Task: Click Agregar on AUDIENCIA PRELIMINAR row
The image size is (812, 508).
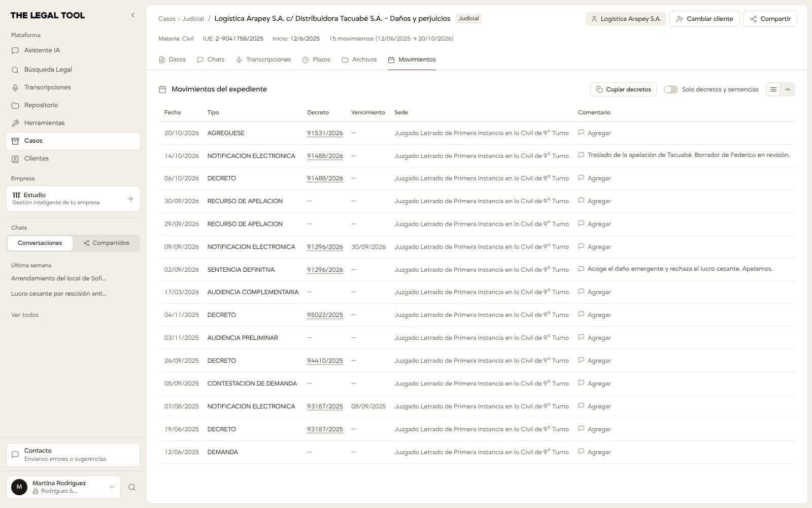Action: (594, 338)
